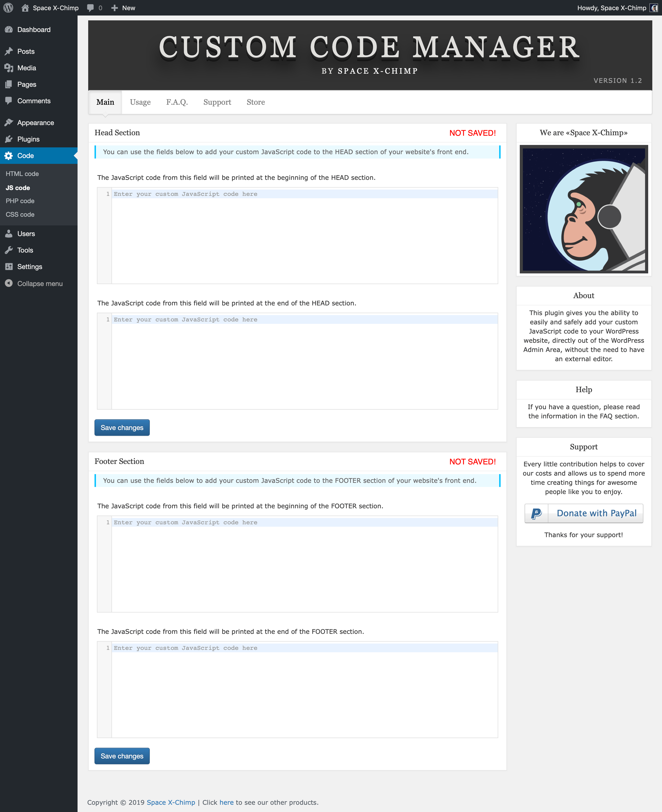Click the Dashboard gauge icon

[x=9, y=29]
